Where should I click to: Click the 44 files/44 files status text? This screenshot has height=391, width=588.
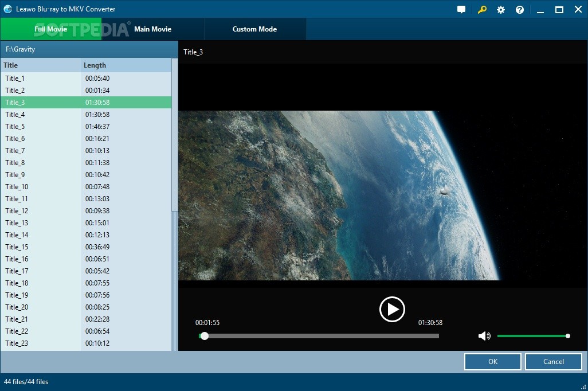click(26, 382)
